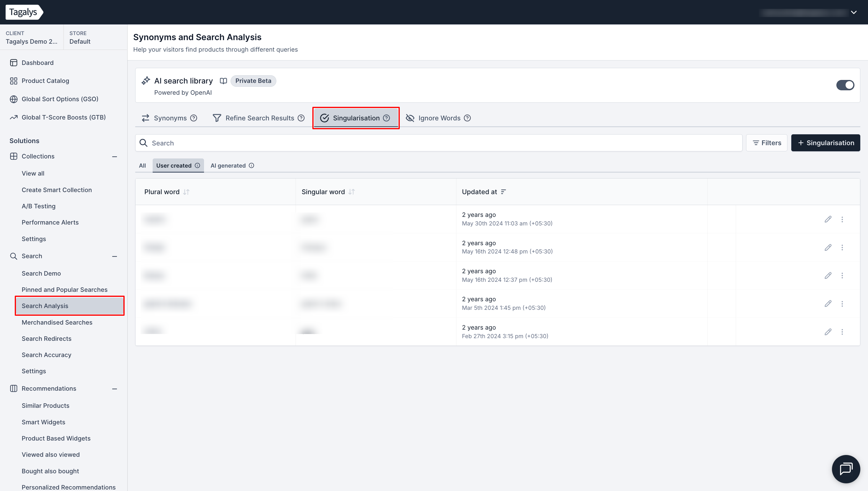868x491 pixels.
Task: Click the help icon next to Ignore Words
Action: coord(467,118)
